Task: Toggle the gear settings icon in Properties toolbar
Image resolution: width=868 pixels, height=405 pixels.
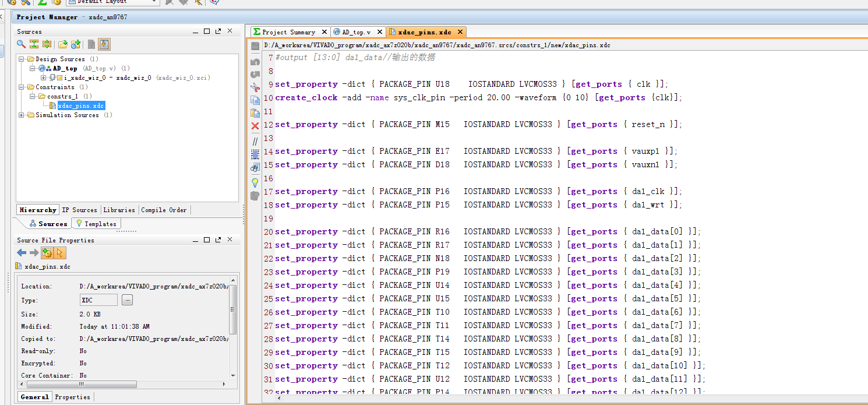Action: click(47, 252)
